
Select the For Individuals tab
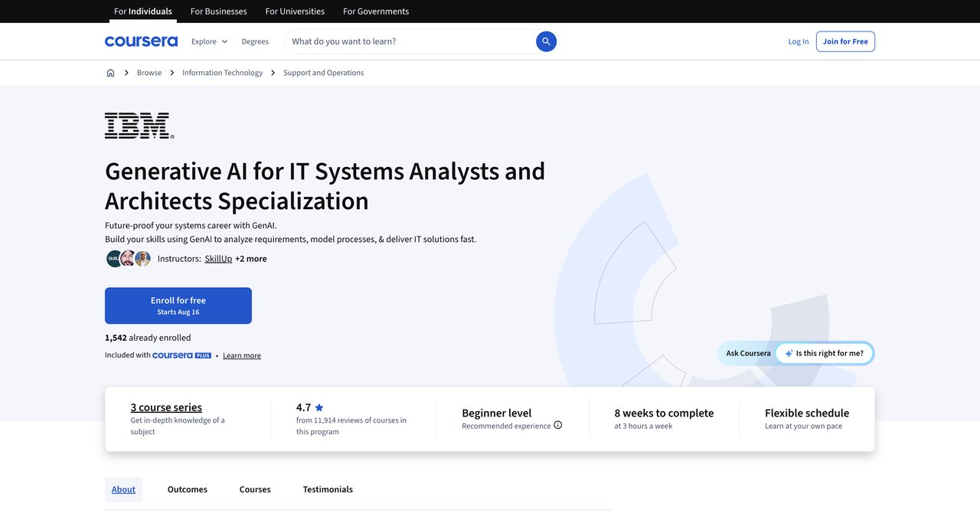(x=143, y=11)
